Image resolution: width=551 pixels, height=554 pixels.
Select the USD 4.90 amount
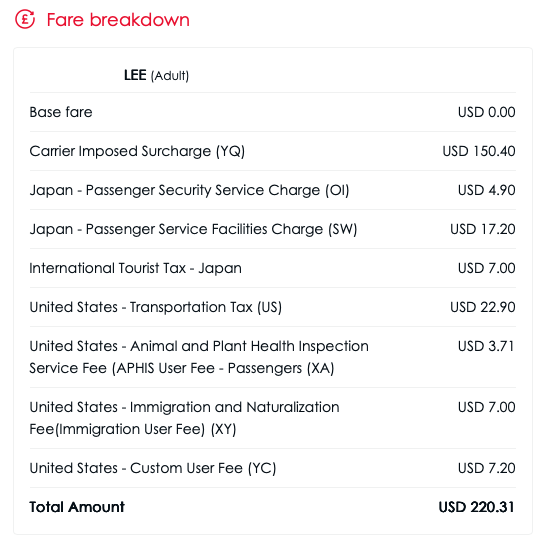coord(486,190)
